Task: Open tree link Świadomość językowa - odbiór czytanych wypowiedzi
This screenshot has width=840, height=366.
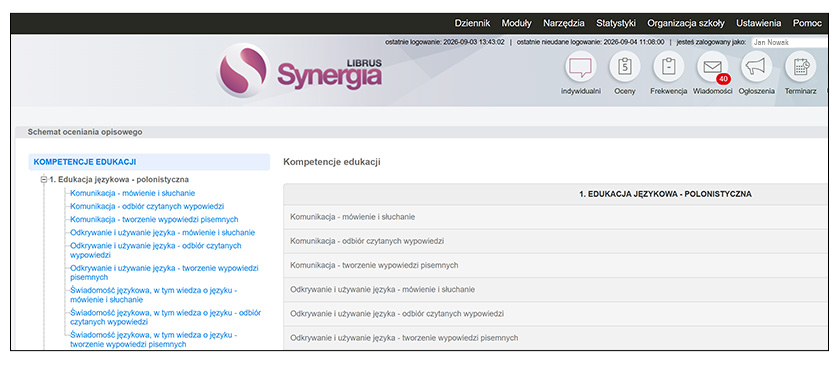Action: coord(166,317)
